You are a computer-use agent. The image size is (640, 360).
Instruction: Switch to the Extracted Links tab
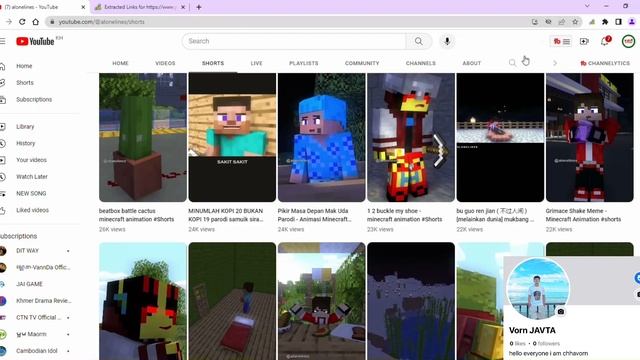139,7
